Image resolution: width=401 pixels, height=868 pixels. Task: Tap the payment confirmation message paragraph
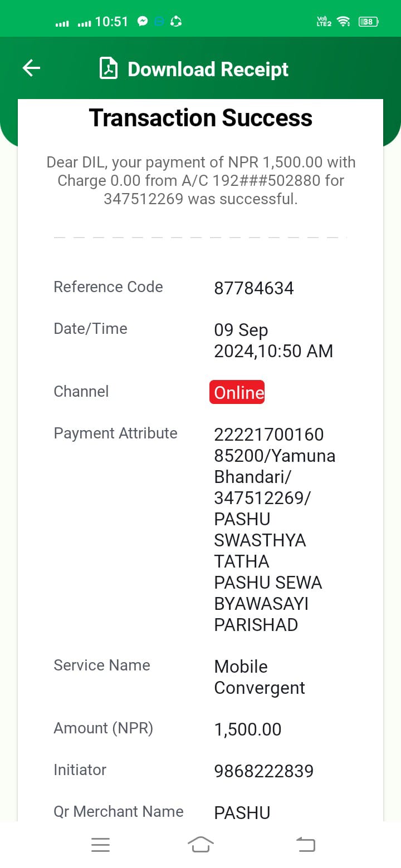click(x=200, y=180)
